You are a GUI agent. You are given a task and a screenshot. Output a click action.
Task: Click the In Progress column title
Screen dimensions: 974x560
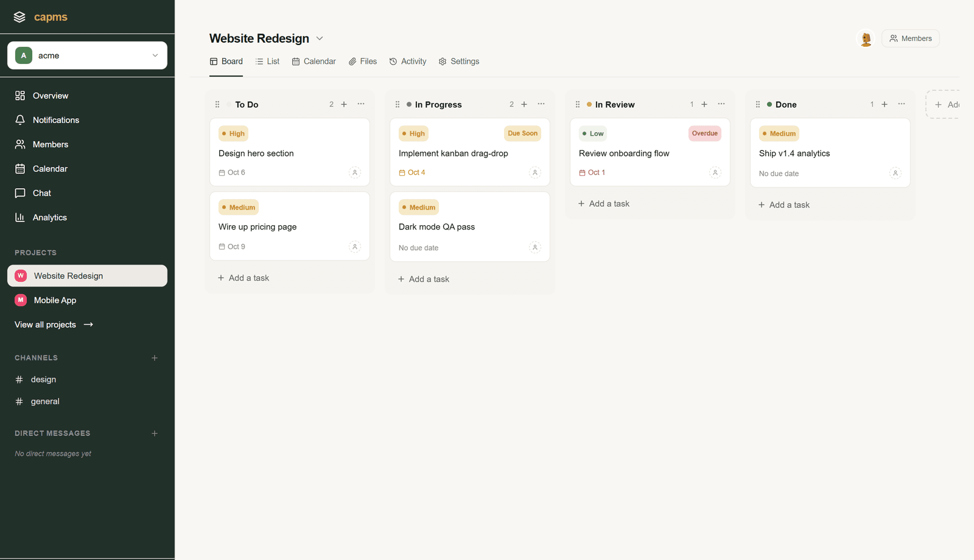tap(438, 105)
